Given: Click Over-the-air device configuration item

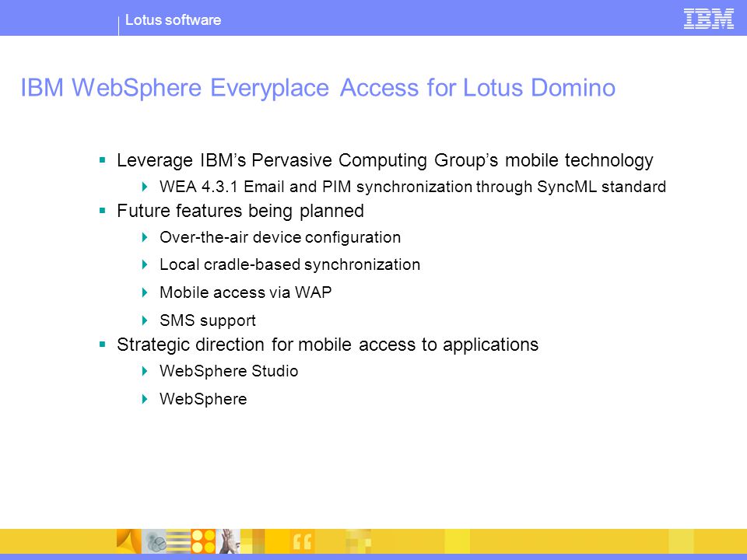Looking at the screenshot, I should (x=280, y=237).
